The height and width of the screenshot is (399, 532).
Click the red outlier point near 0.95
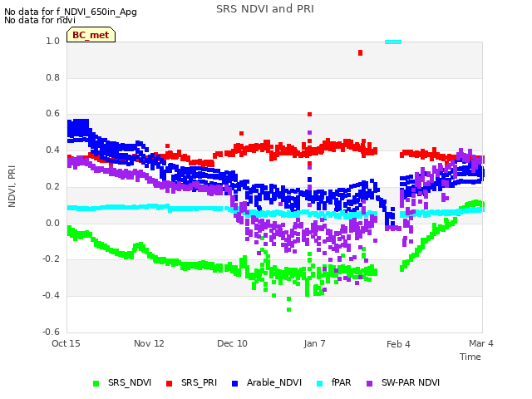pos(360,52)
